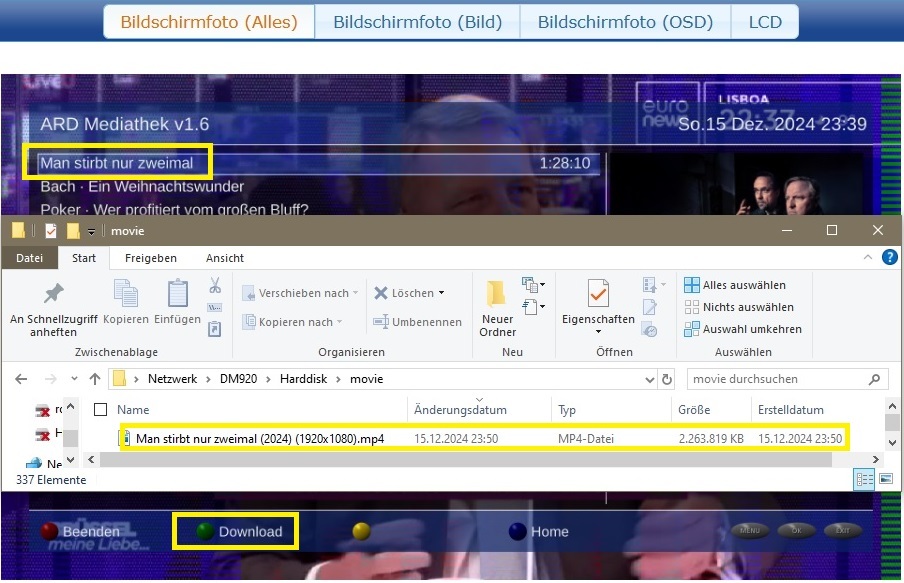
Task: Collapse the ribbon with the chevron
Action: 868,257
